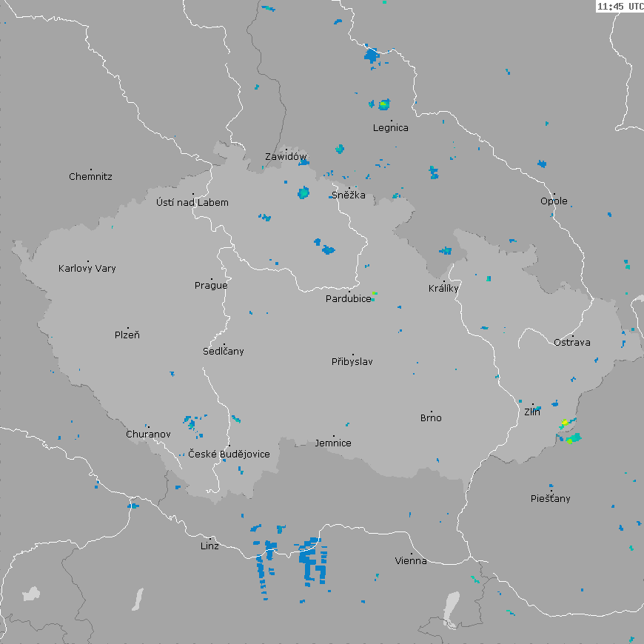Select the Opole city label
This screenshot has width=644, height=644.
[554, 201]
